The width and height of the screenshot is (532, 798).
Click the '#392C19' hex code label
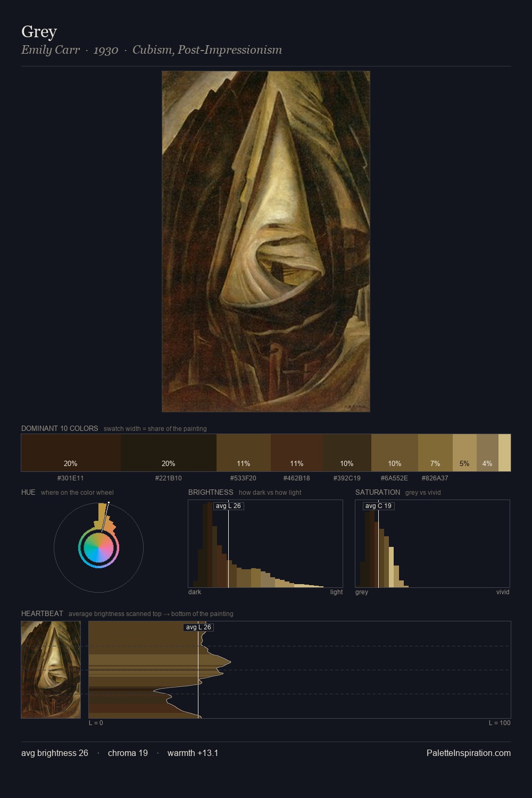347,478
